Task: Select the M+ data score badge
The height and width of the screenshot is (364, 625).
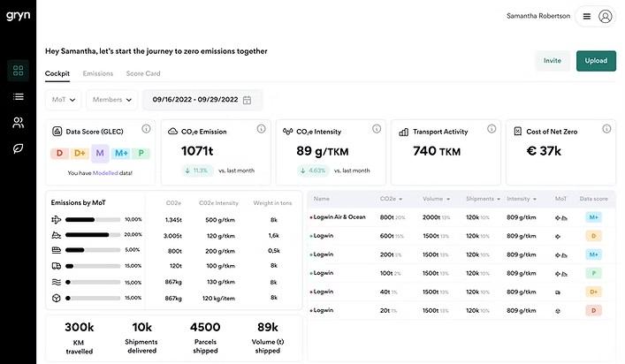Action: (121, 154)
